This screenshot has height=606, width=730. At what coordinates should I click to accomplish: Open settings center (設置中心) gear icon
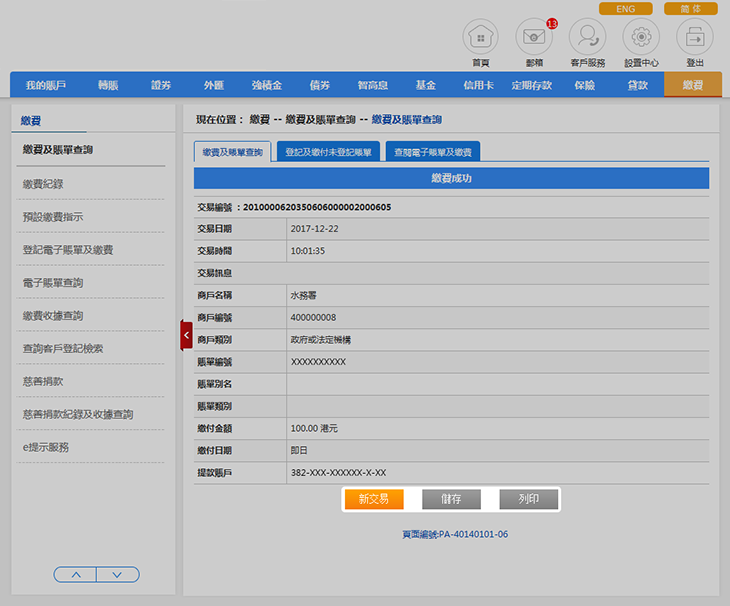pyautogui.click(x=641, y=38)
